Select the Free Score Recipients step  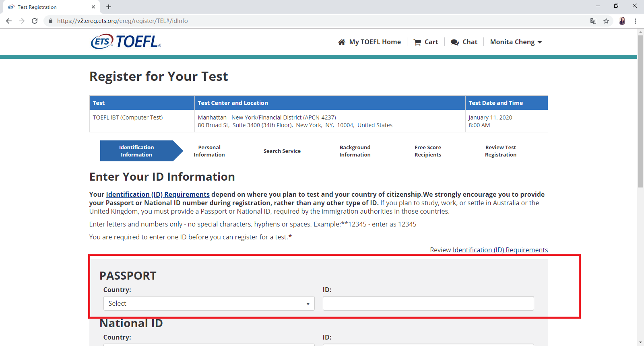point(428,151)
